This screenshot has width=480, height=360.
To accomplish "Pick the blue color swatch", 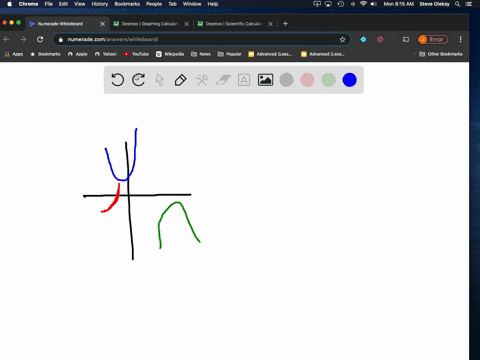I will point(350,80).
